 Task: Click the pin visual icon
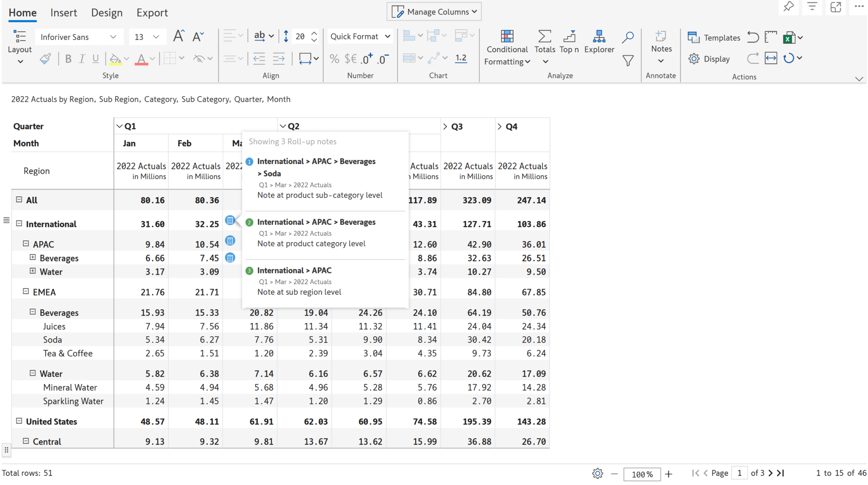[x=788, y=7]
